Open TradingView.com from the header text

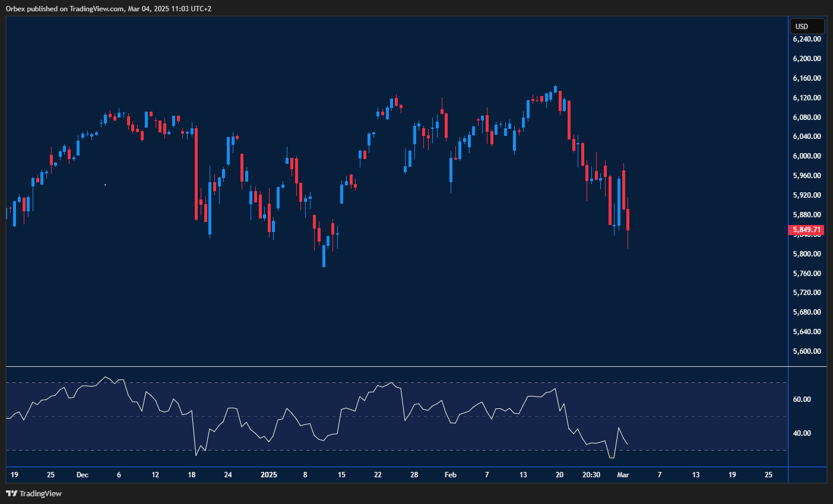coord(95,8)
